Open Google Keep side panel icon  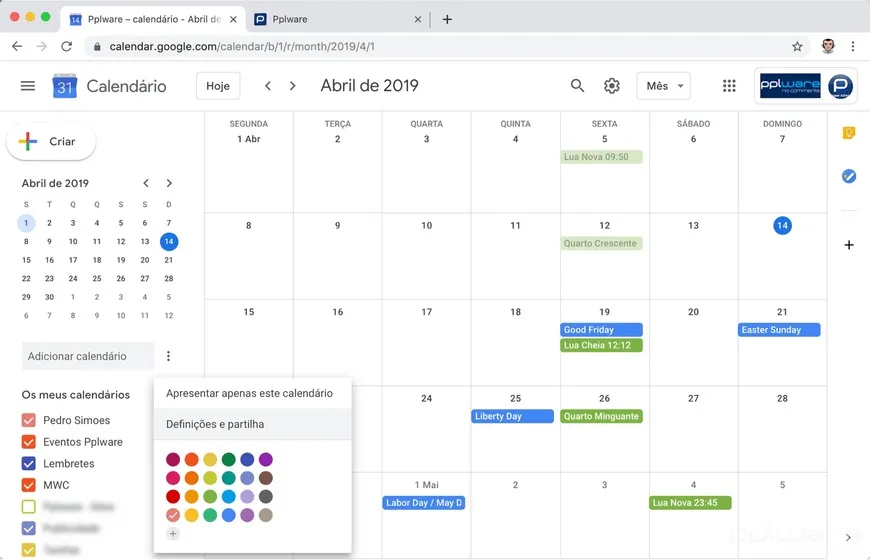848,133
